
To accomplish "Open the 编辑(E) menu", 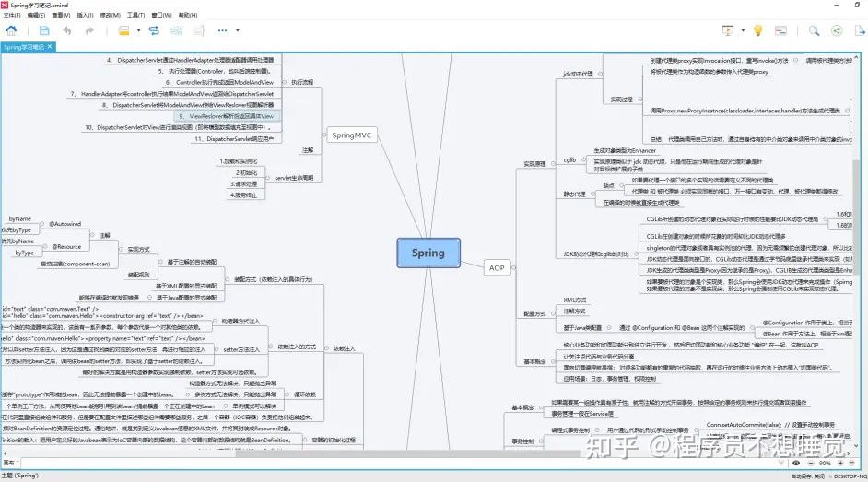I will [x=36, y=15].
